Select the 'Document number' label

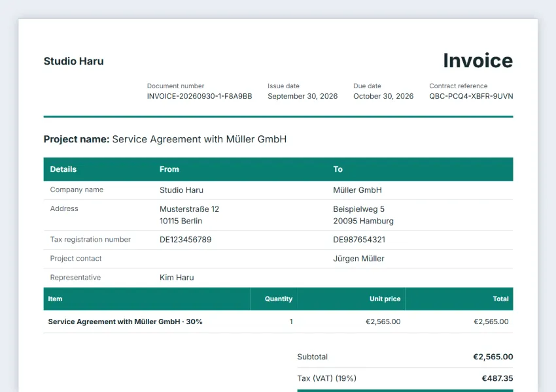click(x=175, y=86)
